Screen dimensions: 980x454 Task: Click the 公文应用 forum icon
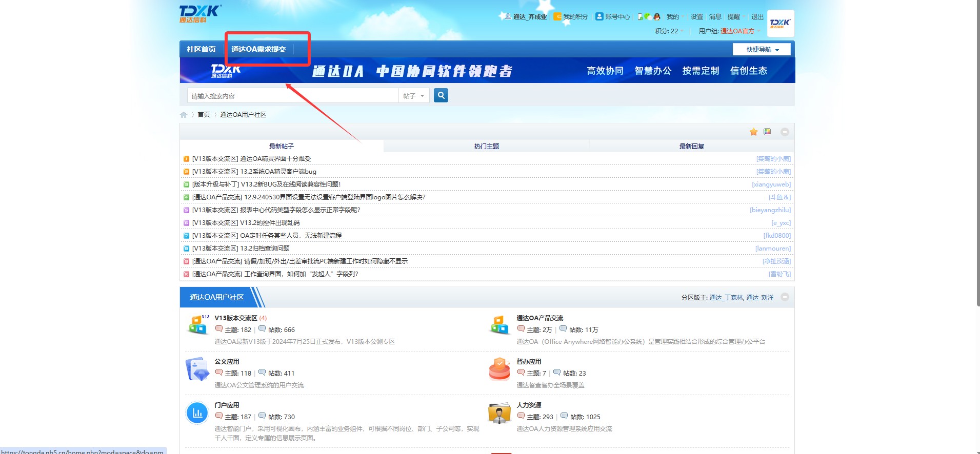point(197,369)
